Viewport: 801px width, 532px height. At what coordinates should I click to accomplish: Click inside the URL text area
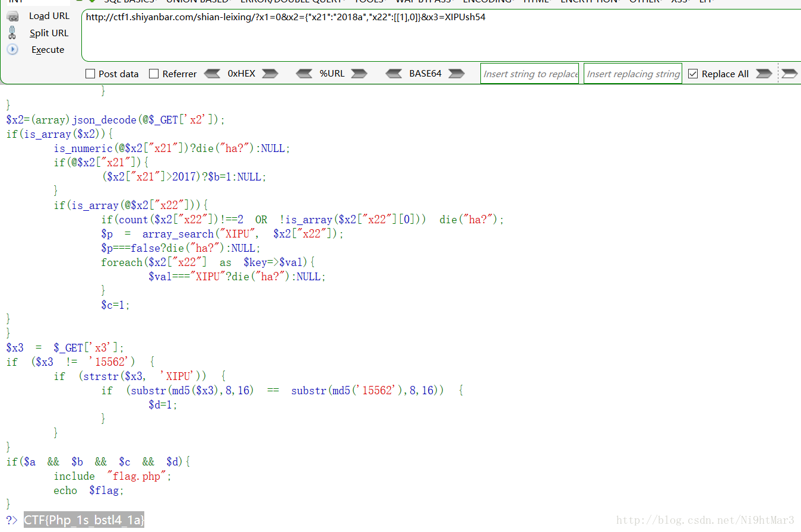tap(441, 35)
